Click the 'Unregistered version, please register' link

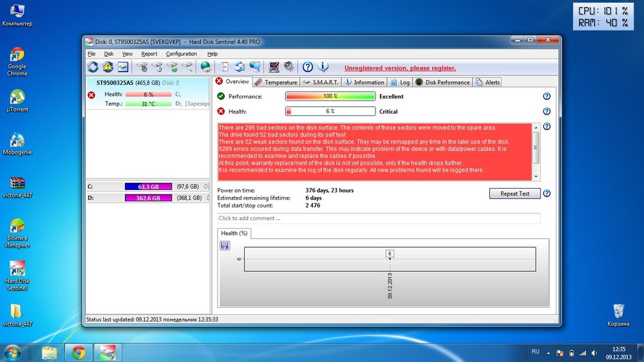click(400, 68)
